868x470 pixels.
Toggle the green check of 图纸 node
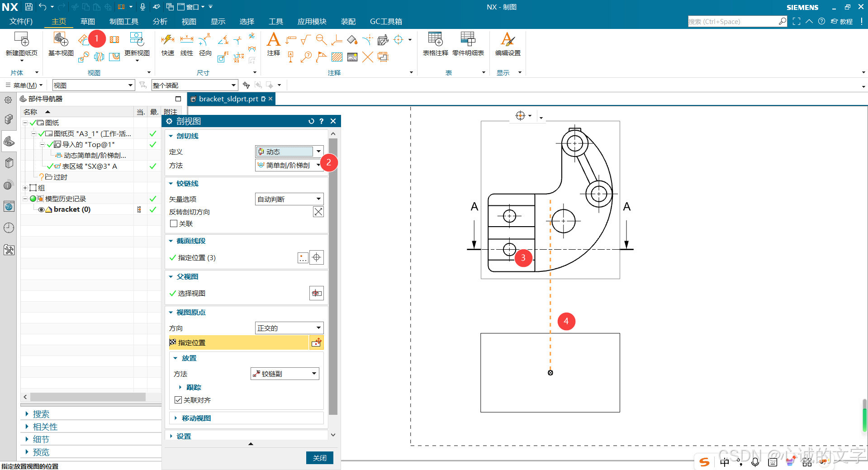33,123
